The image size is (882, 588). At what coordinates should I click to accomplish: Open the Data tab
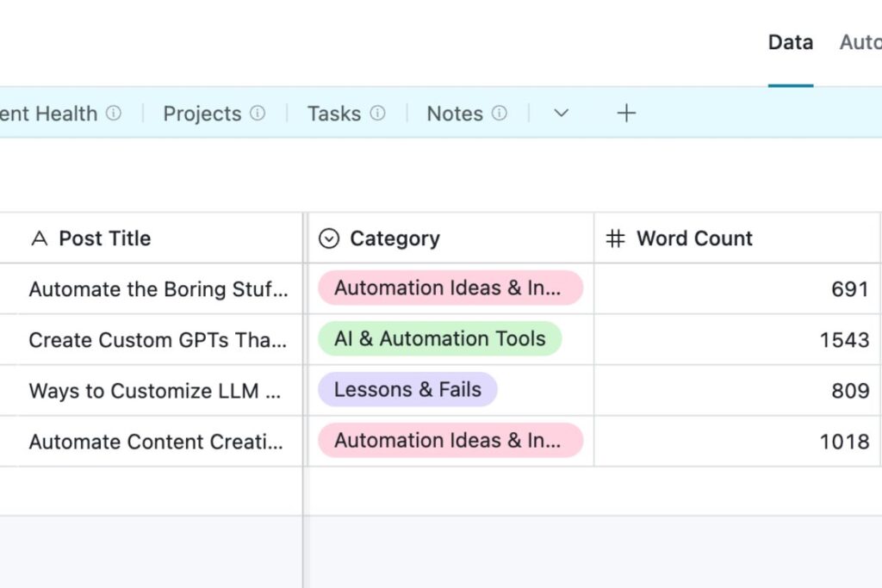tap(791, 43)
